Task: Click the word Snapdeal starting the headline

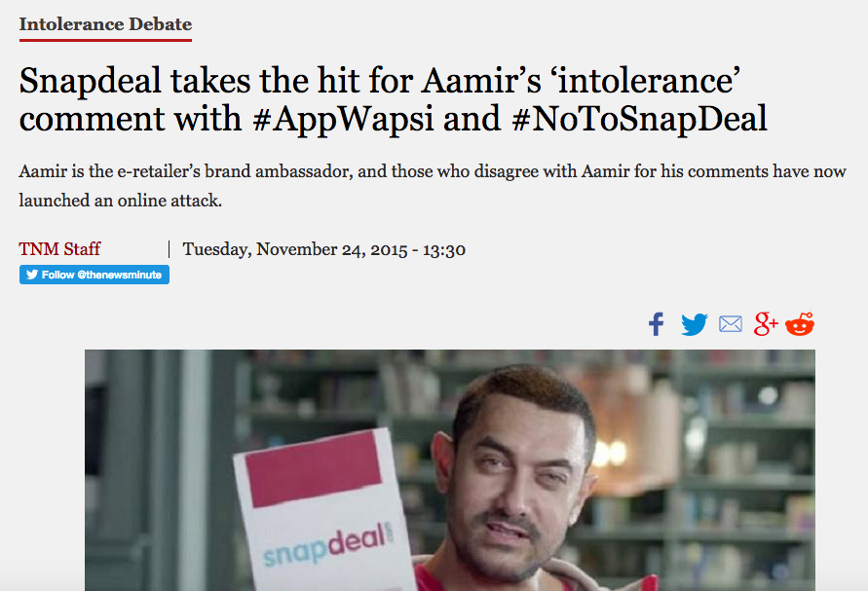Action: click(x=90, y=81)
